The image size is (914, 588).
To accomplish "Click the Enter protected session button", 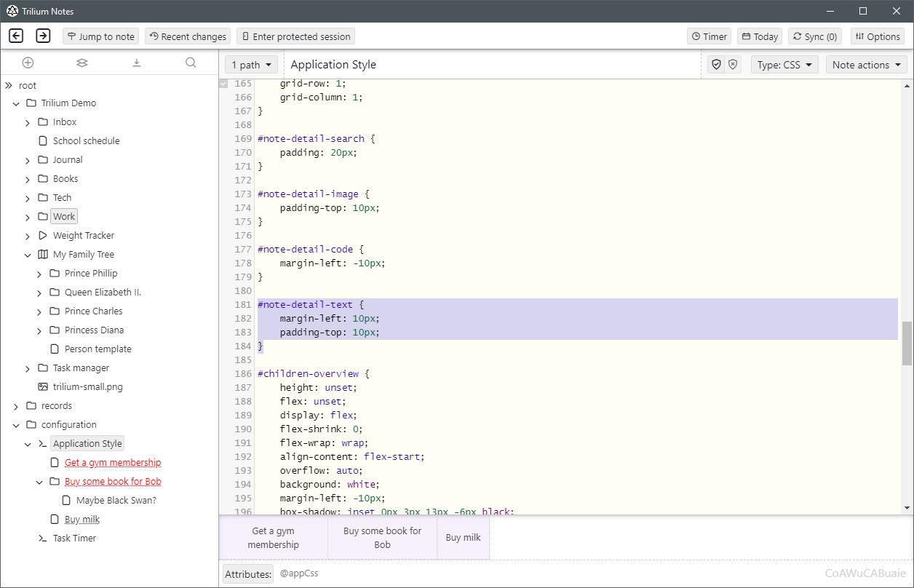I will [x=296, y=36].
